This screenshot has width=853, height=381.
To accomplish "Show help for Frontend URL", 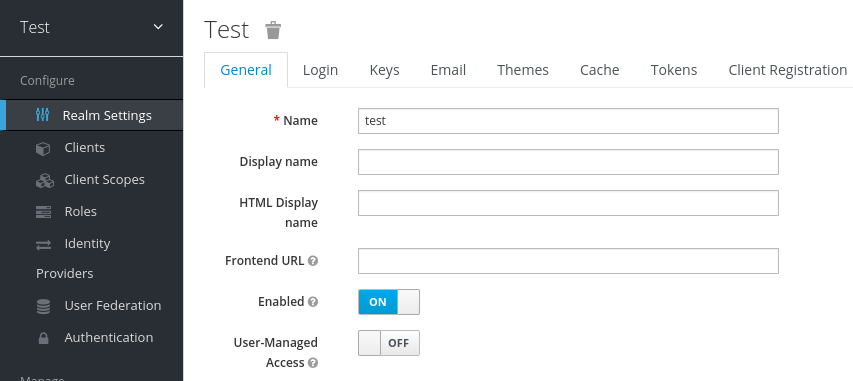I will pyautogui.click(x=312, y=261).
